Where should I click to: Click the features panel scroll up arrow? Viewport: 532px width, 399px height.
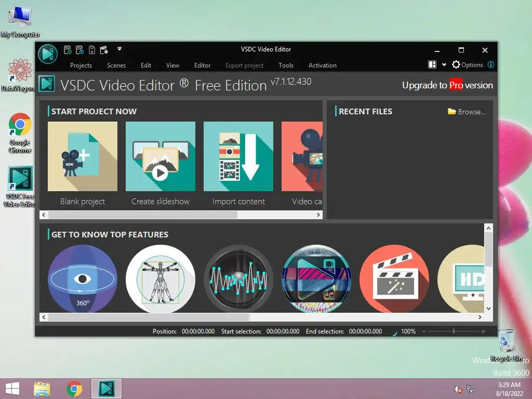[488, 228]
